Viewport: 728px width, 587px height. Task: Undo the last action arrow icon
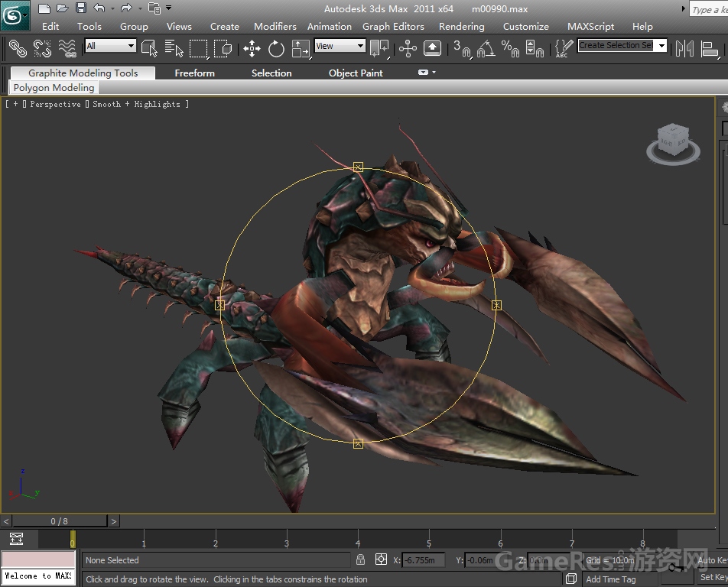tap(99, 8)
